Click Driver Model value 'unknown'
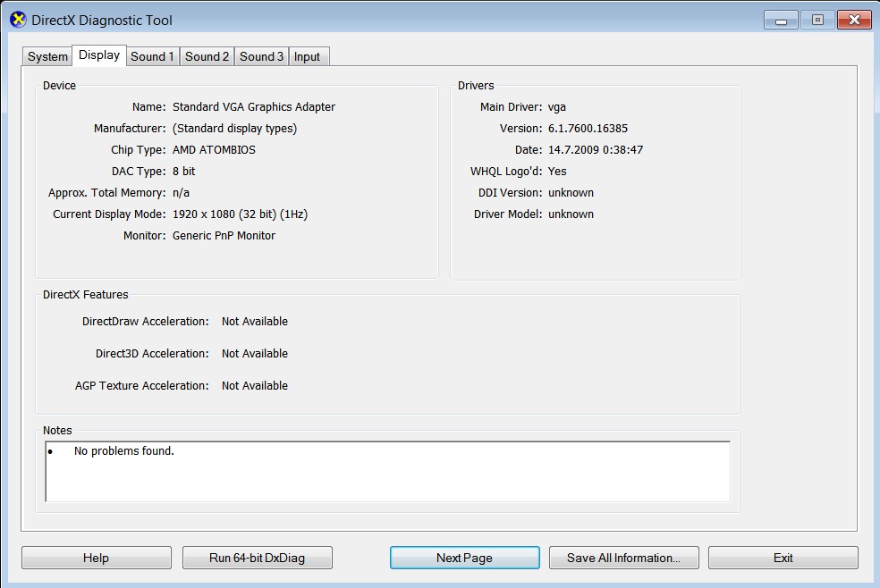Image resolution: width=880 pixels, height=588 pixels. (571, 214)
